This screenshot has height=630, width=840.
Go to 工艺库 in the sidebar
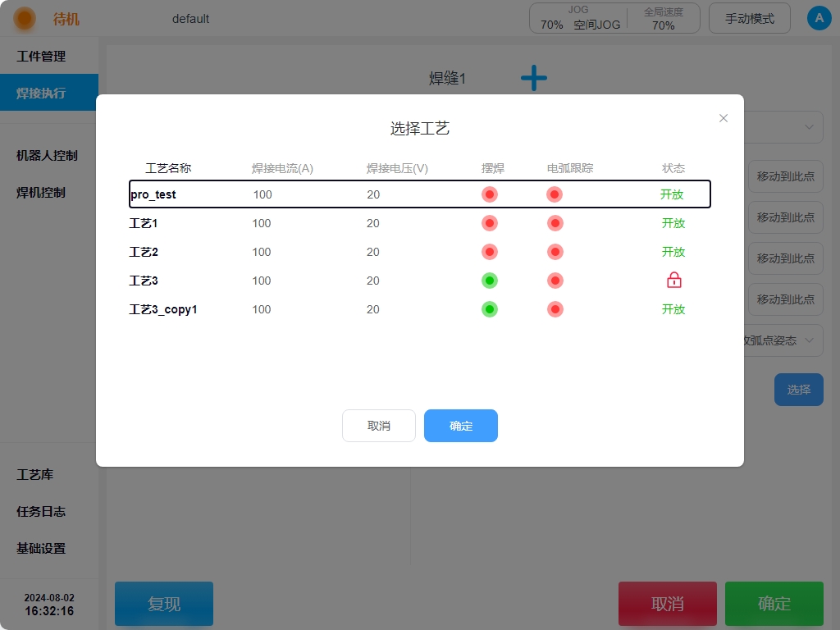click(x=35, y=475)
